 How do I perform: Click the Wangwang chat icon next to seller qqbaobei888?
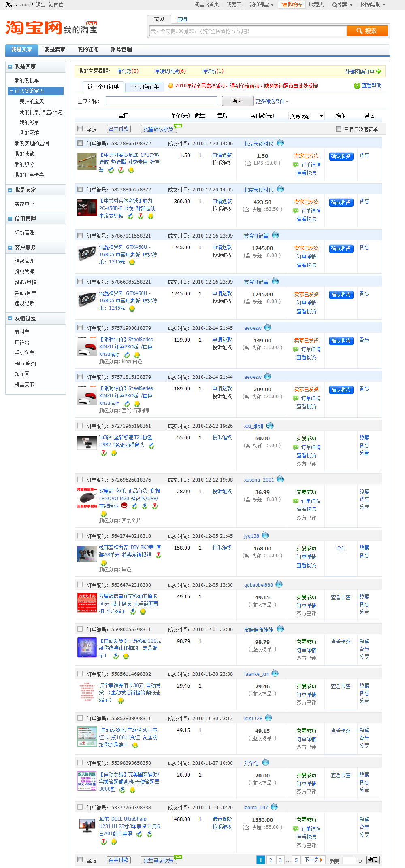click(279, 584)
